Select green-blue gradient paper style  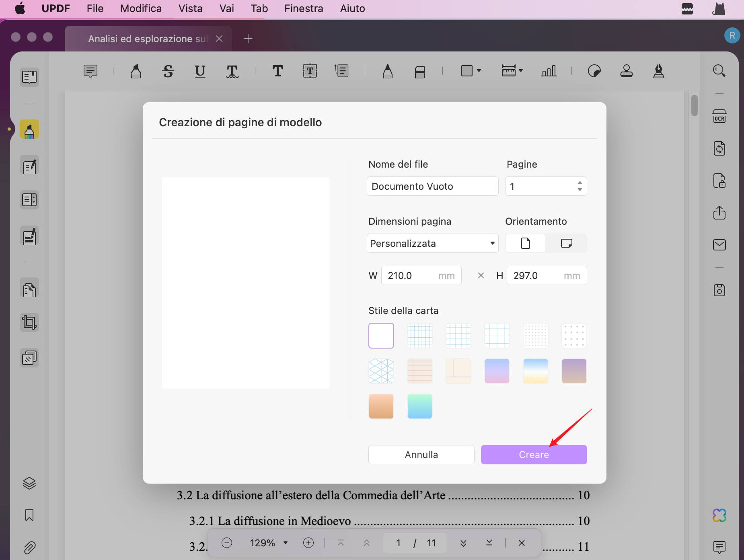[419, 406]
